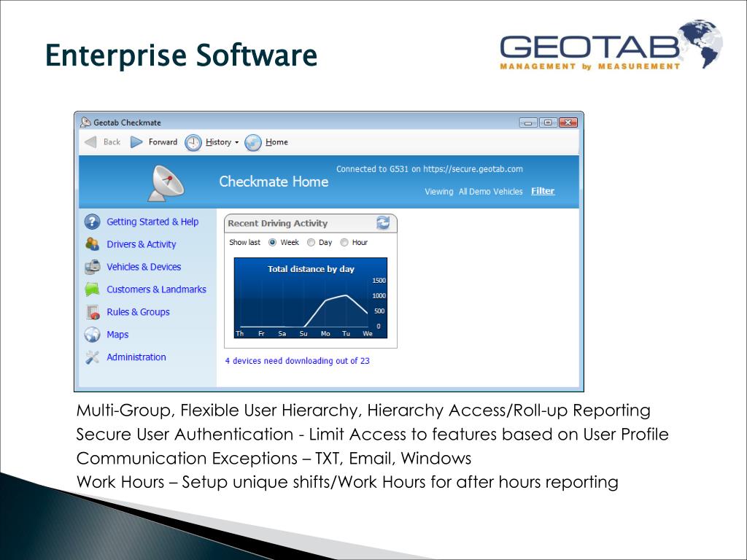Click the 'Show last' label

point(245,242)
